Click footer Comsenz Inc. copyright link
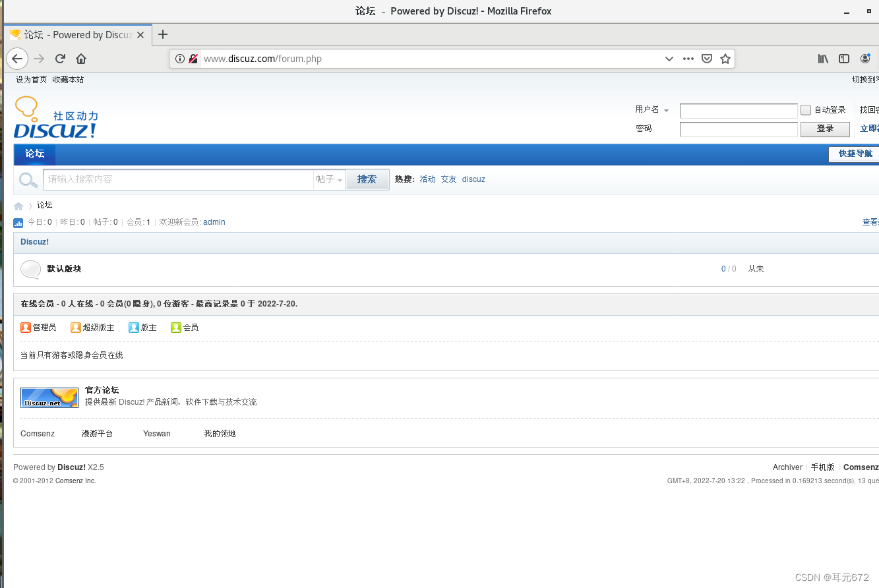 [76, 481]
